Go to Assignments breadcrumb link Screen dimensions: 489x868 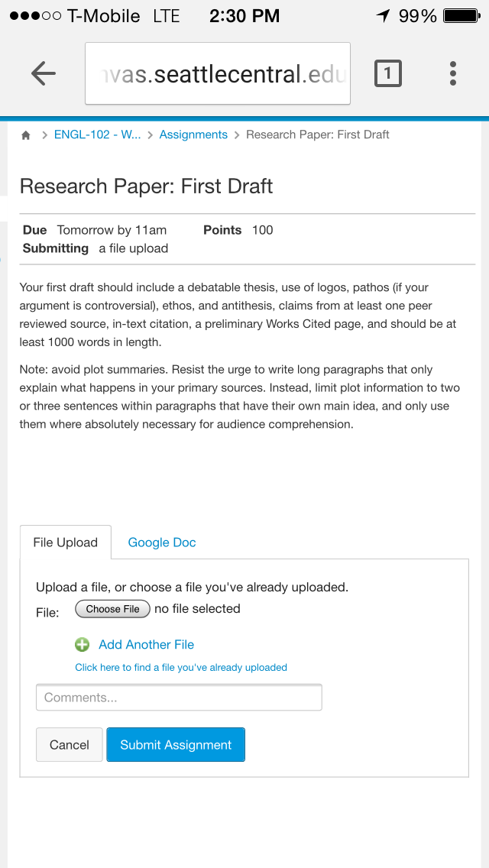pos(193,134)
